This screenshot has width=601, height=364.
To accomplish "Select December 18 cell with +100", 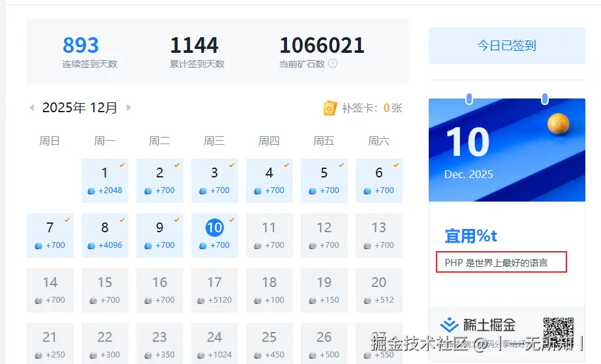I will click(x=270, y=290).
